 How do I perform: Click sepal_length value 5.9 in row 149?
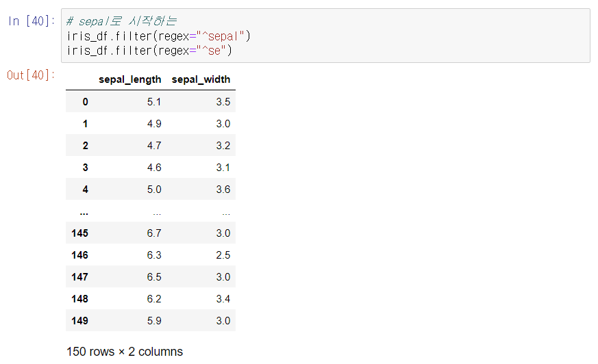[x=154, y=321]
